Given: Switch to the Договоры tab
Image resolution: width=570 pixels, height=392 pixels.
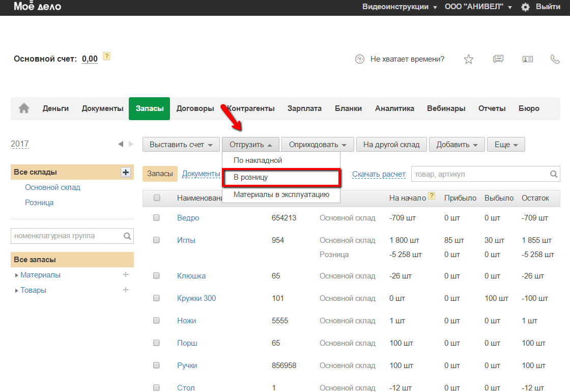Looking at the screenshot, I should tap(195, 108).
